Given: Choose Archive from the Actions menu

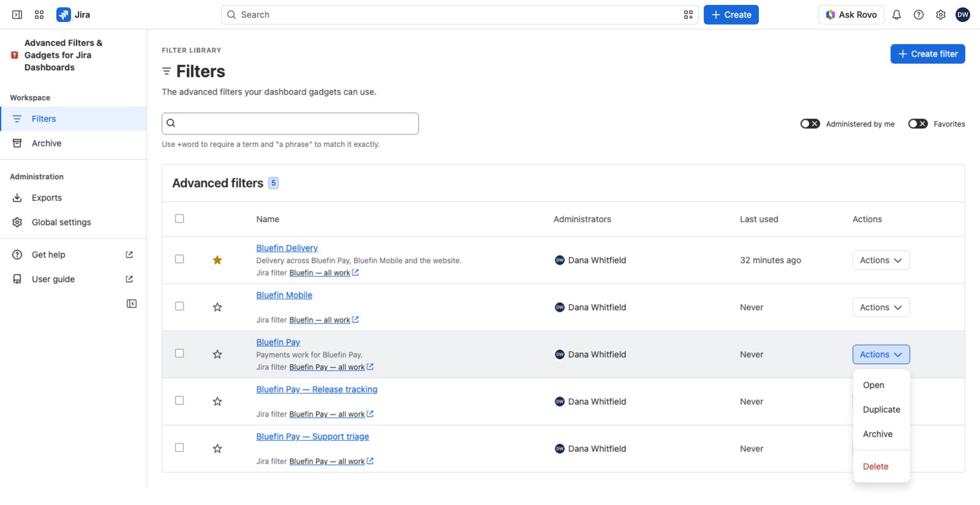Looking at the screenshot, I should click(x=881, y=434).
